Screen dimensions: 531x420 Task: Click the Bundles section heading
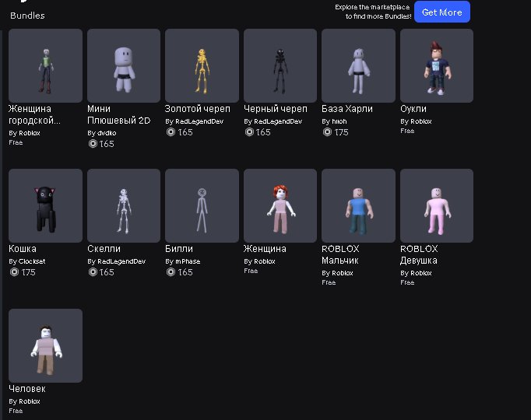[27, 16]
